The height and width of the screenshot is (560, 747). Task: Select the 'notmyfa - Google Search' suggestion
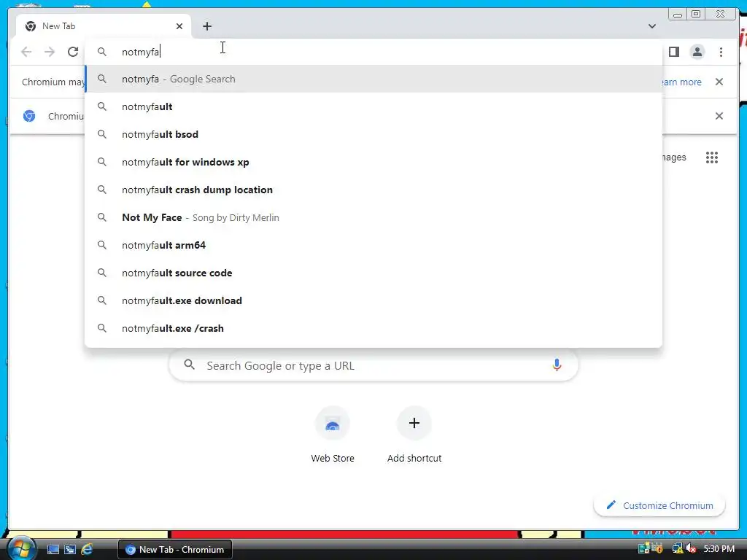coord(373,79)
